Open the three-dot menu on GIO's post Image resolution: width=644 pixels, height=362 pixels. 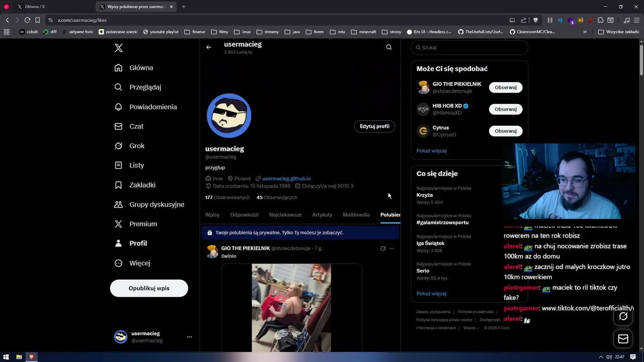coord(392,248)
